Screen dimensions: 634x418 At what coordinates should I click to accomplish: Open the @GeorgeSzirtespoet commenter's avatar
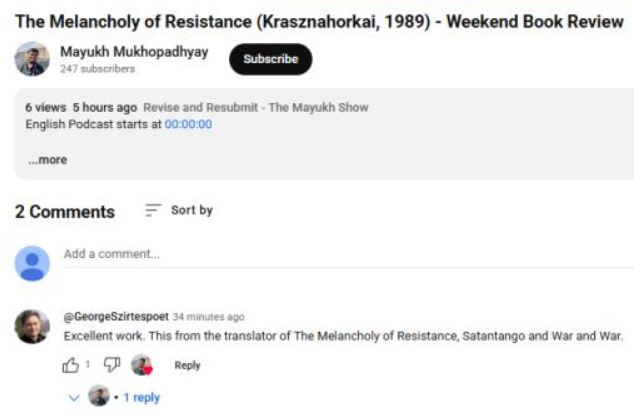point(32,326)
